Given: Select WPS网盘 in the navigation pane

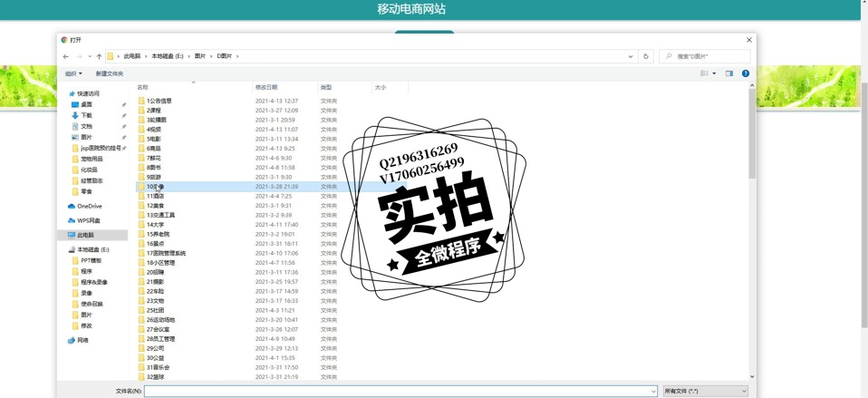Looking at the screenshot, I should tap(88, 220).
